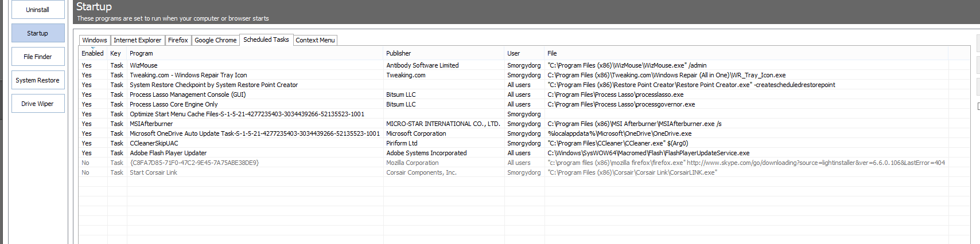Select the Scheduled Tasks tab
The height and width of the screenshot is (244, 980).
pyautogui.click(x=266, y=40)
